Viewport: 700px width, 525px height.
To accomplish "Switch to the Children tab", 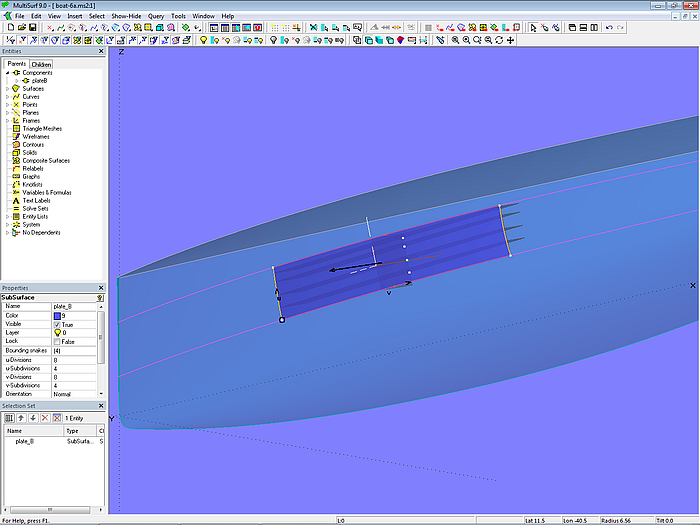I will point(40,64).
